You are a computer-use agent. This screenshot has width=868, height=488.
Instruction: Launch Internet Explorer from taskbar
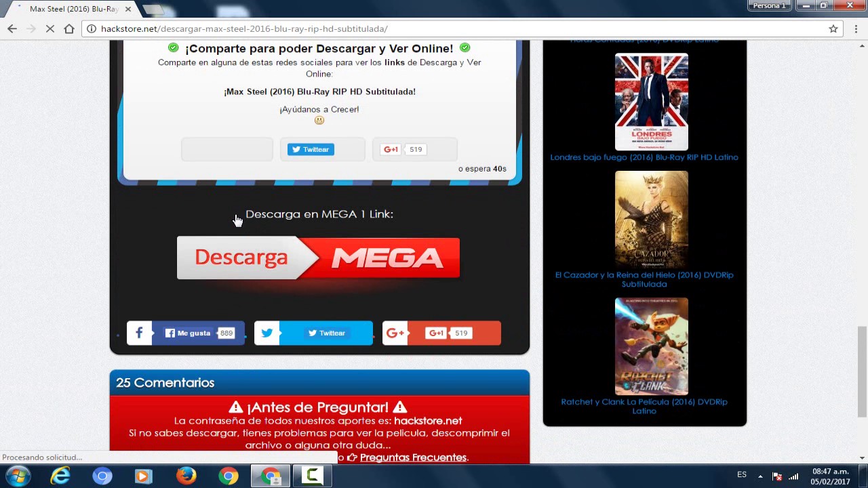60,476
